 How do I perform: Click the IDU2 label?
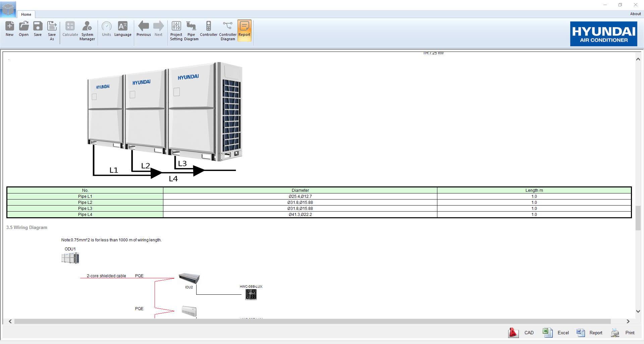[x=189, y=287]
